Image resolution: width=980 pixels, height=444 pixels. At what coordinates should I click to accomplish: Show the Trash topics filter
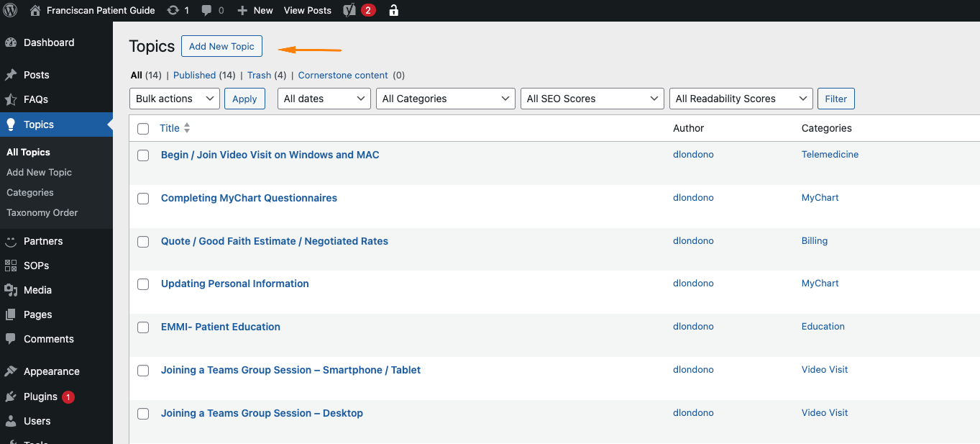coord(259,75)
